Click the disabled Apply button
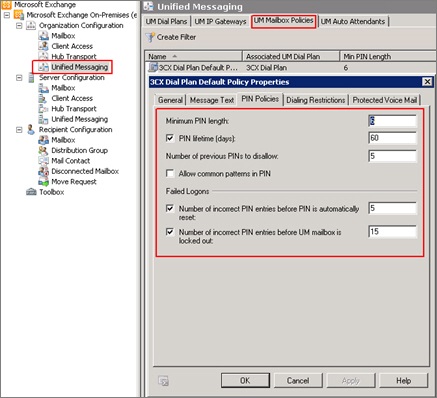The image size is (437, 398). 351,381
